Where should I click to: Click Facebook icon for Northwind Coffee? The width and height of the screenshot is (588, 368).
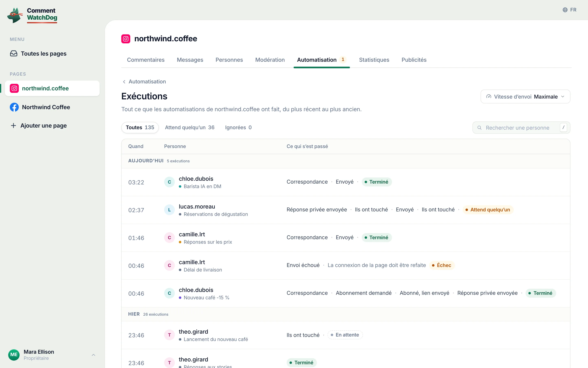click(x=14, y=107)
